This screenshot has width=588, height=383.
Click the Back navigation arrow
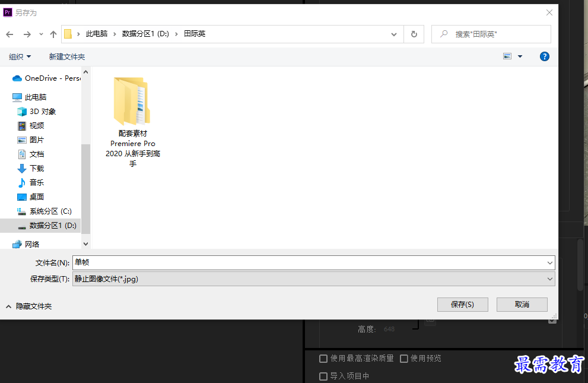9,34
